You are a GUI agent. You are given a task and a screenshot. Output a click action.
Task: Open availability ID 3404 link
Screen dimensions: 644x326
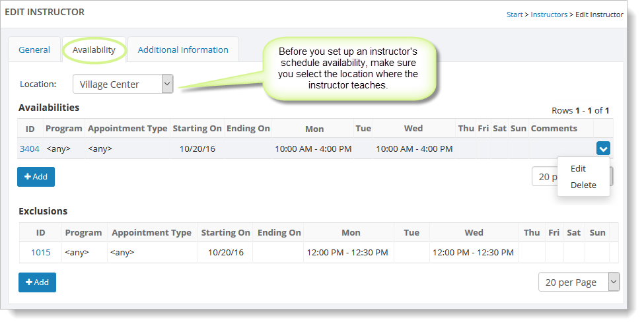click(29, 148)
